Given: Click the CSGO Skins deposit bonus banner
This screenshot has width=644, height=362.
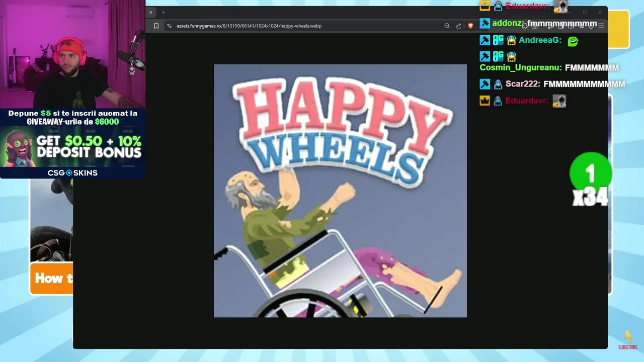Looking at the screenshot, I should coord(72,144).
